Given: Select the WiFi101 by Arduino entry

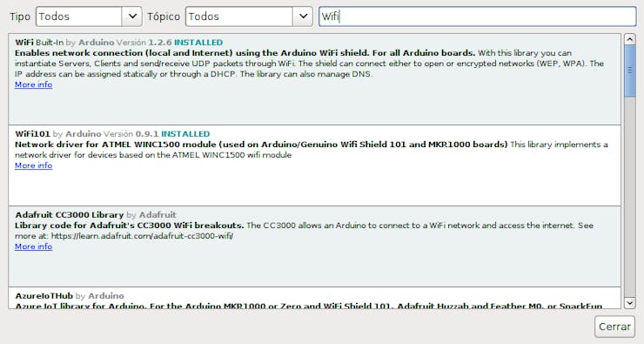Looking at the screenshot, I should (315, 165).
